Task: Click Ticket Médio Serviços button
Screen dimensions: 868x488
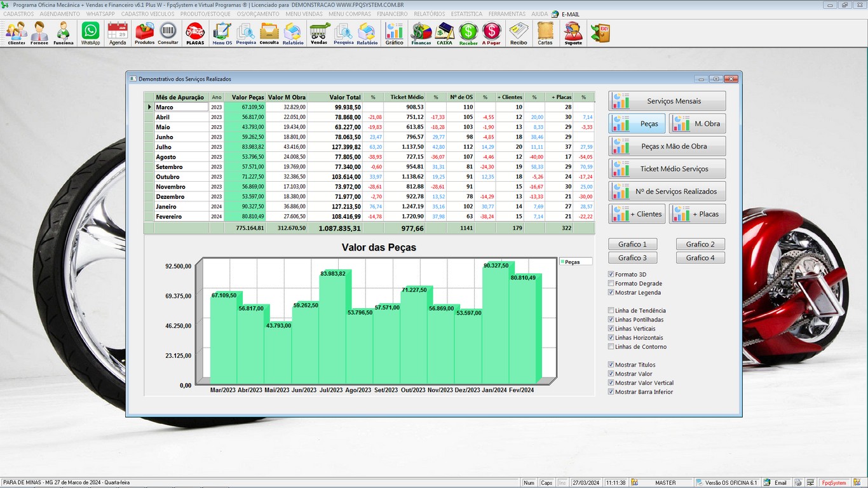Action: (x=667, y=169)
